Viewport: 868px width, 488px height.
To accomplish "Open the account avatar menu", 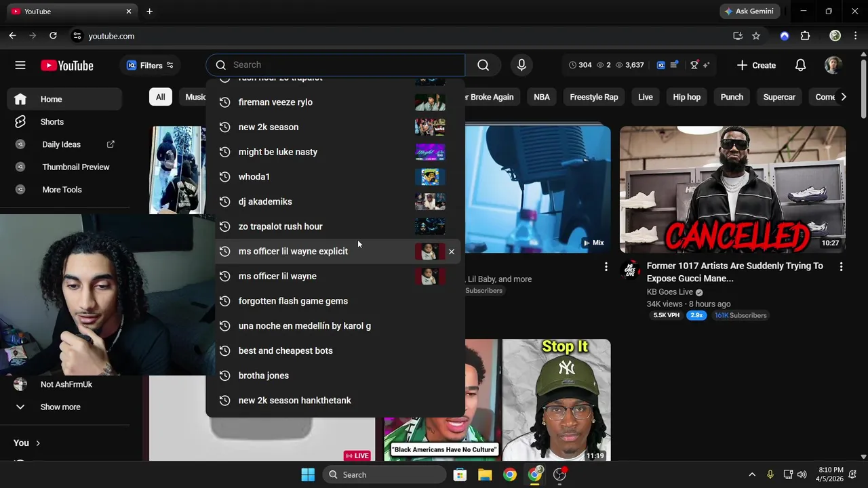I will (833, 65).
